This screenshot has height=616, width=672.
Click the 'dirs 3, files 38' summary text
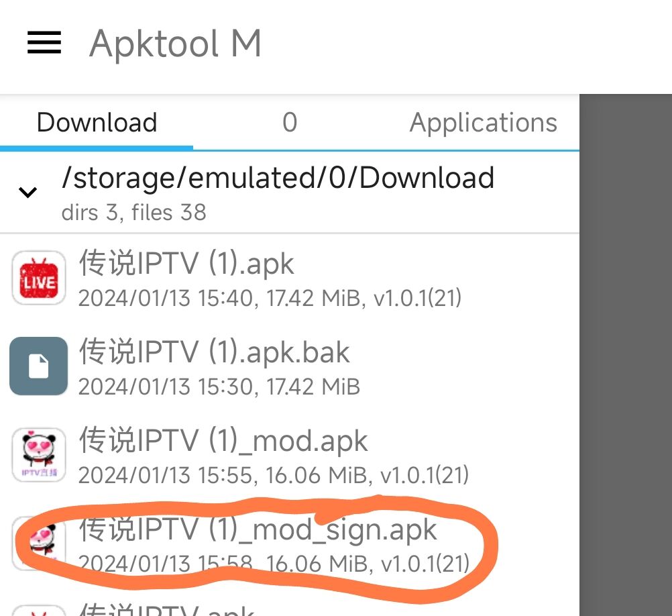click(x=133, y=213)
